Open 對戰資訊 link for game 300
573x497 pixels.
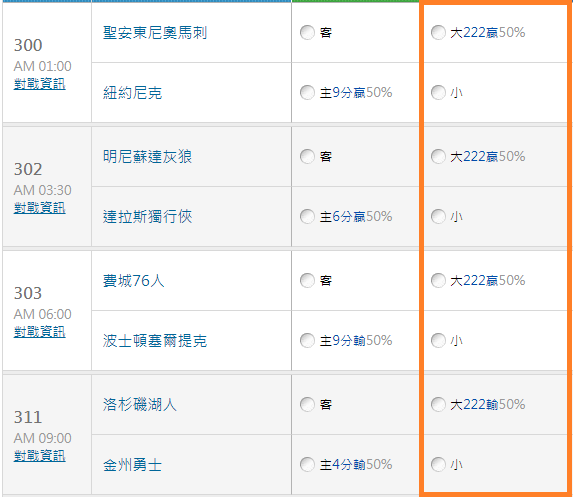point(39,84)
